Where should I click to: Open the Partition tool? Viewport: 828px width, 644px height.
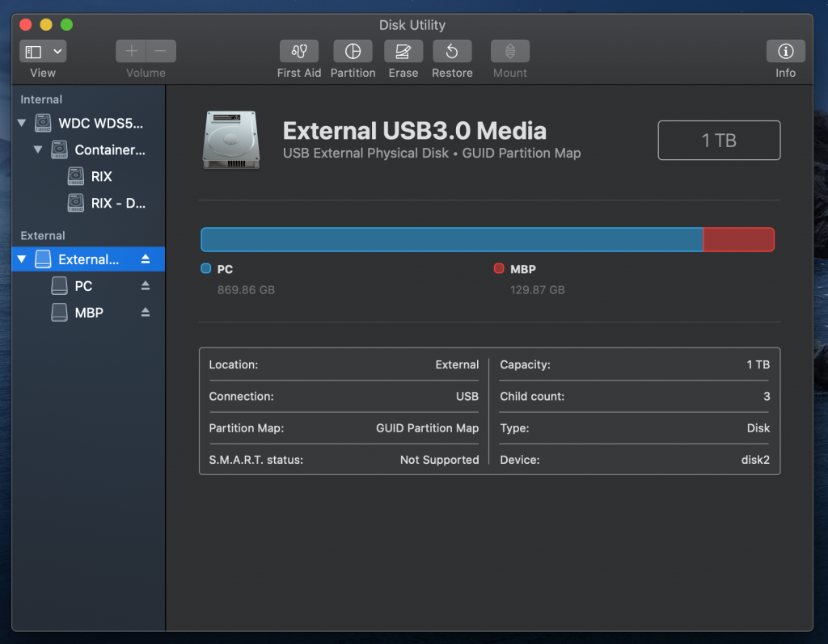pos(353,52)
